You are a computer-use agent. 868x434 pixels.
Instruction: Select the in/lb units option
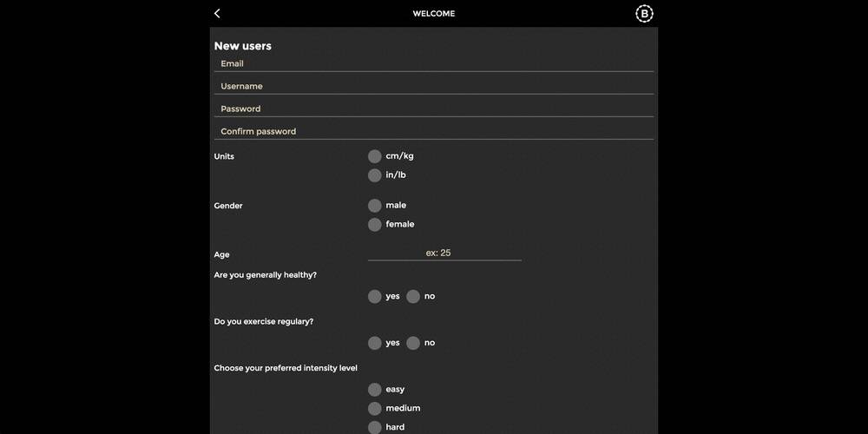(375, 175)
